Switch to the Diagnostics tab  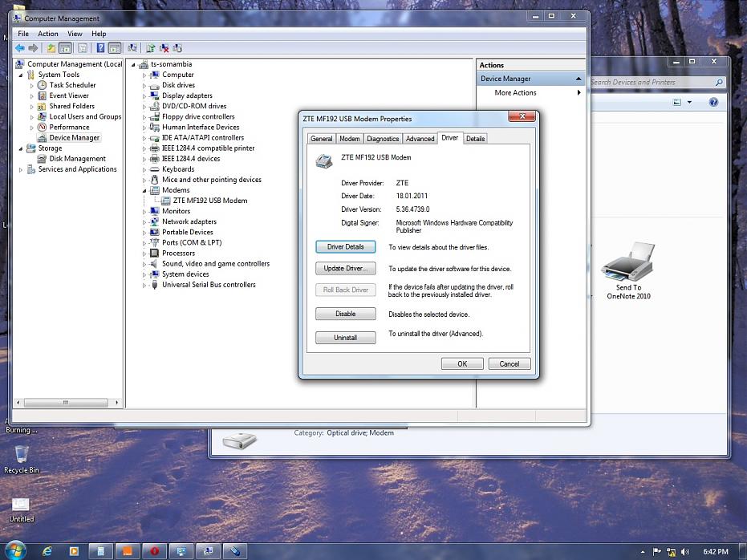(383, 139)
